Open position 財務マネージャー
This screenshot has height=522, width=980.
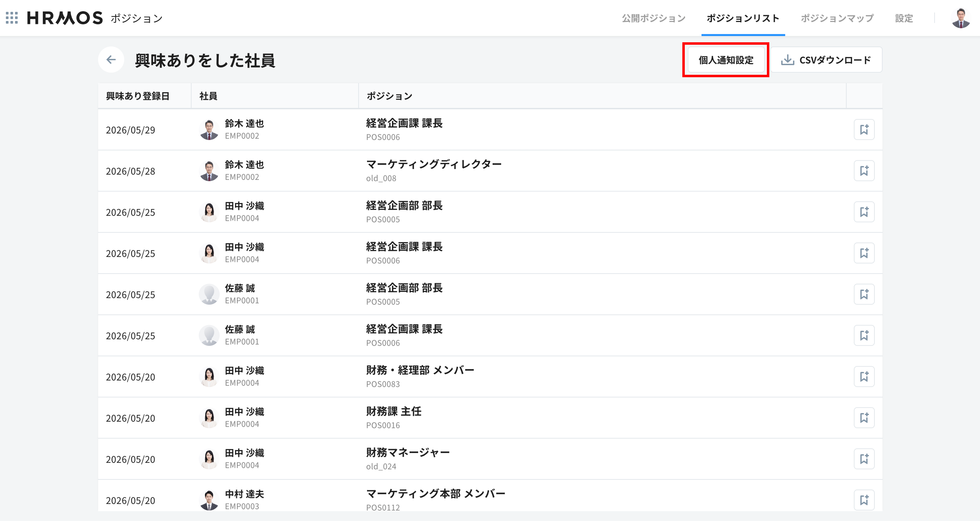coord(408,452)
